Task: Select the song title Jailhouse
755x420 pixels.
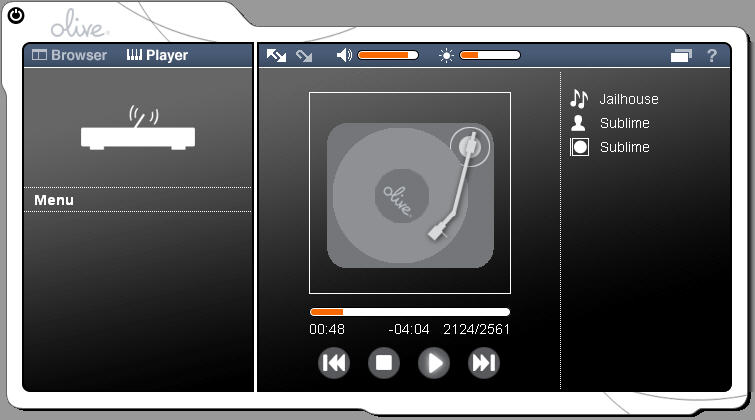Action: tap(629, 99)
